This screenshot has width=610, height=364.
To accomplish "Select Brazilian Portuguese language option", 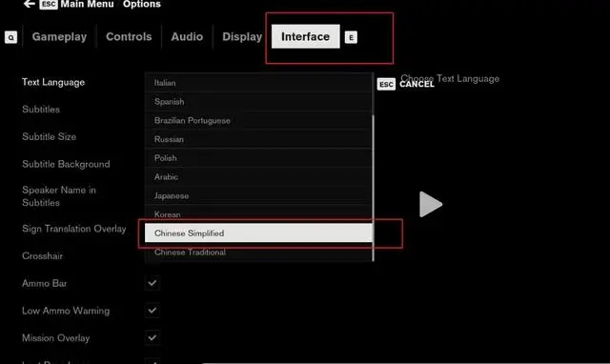I will (x=258, y=121).
